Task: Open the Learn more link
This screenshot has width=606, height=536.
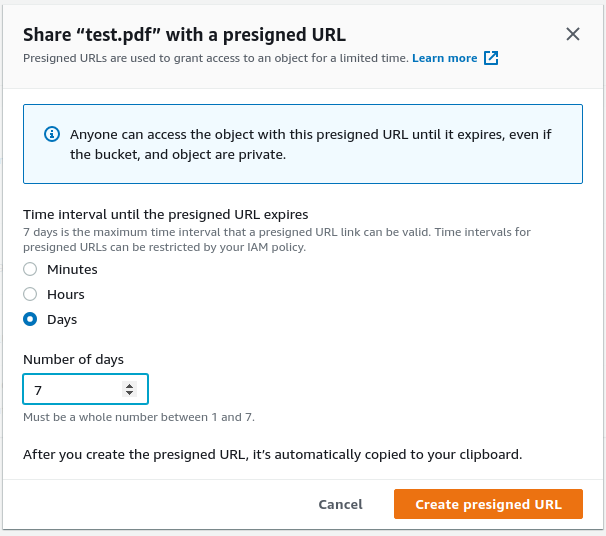Action: pos(444,58)
